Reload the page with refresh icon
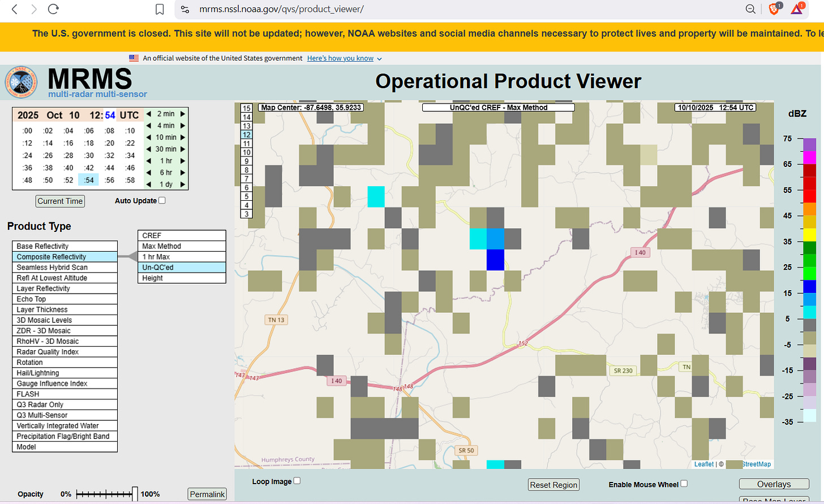The image size is (824, 504). [53, 9]
